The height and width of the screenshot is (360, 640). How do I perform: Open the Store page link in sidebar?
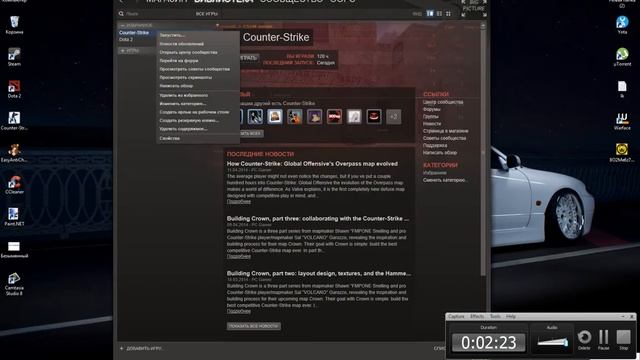point(445,131)
